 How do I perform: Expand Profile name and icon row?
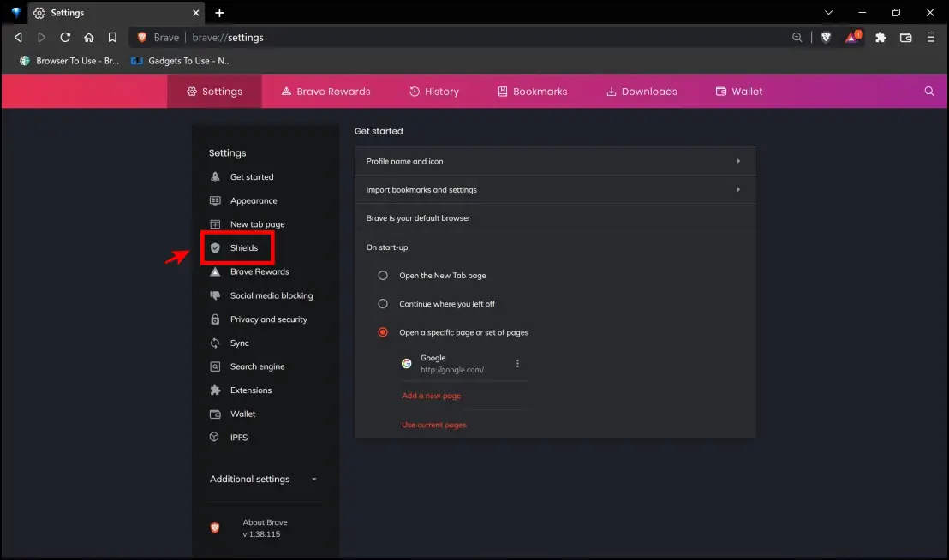[x=555, y=161]
